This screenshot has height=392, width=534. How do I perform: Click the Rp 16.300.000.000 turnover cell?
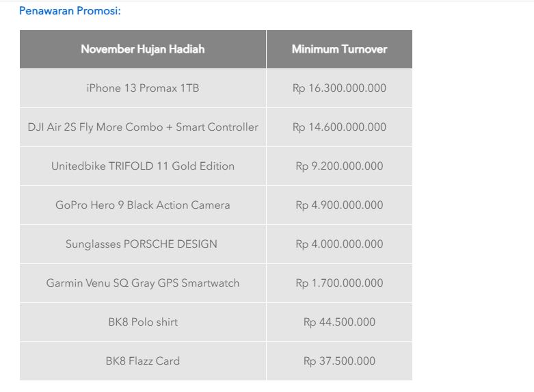point(339,88)
